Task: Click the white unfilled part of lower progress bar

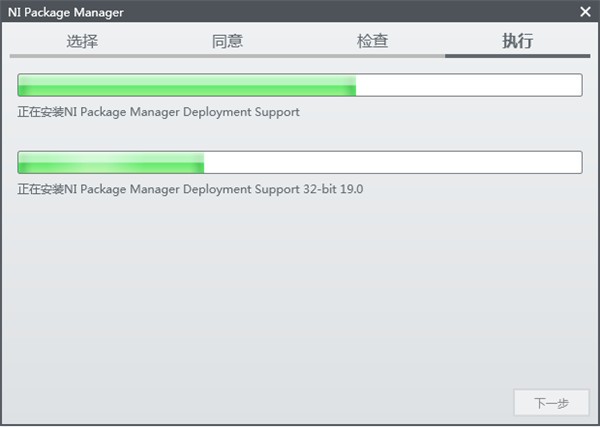Action: click(x=392, y=162)
